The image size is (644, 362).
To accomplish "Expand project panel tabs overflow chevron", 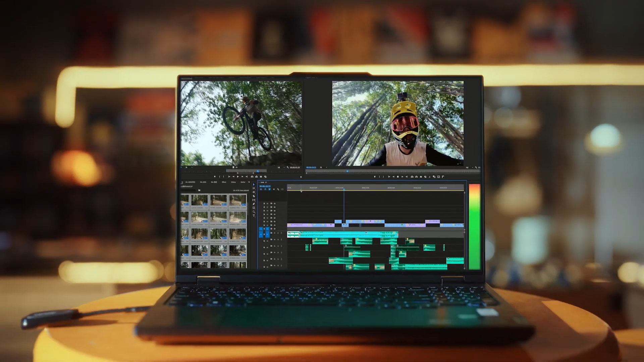I will pyautogui.click(x=249, y=182).
